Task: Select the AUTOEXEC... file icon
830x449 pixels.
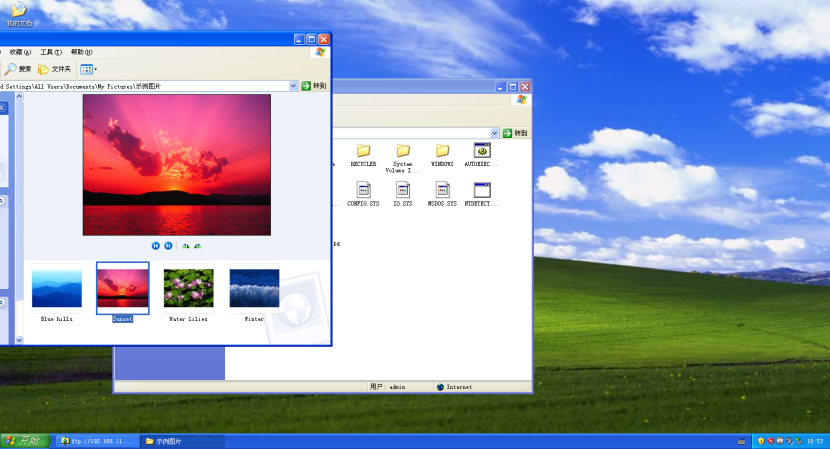Action: (482, 155)
